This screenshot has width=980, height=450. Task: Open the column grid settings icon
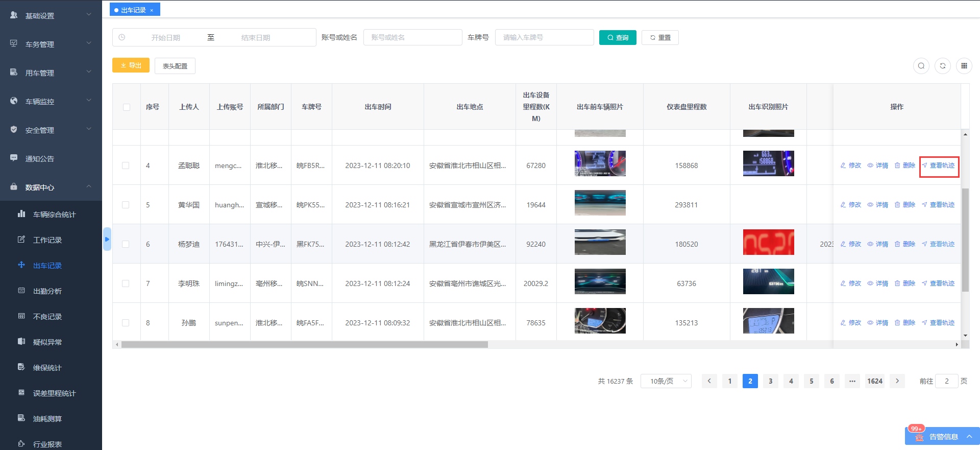click(964, 66)
